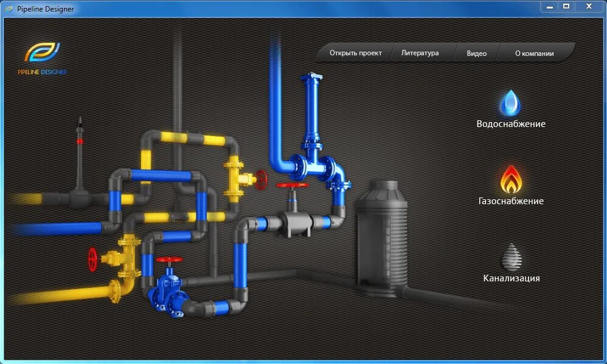Maximize the Pipeline Designer window

(566, 6)
